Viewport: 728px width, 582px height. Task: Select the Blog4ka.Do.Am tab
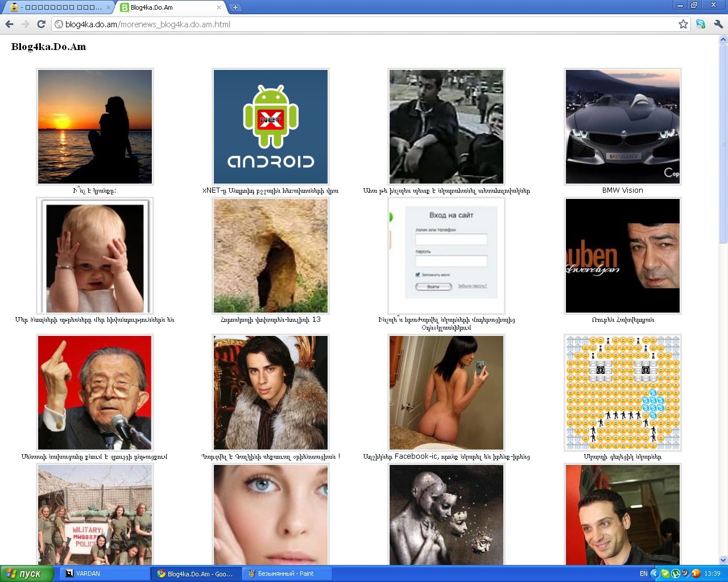[171, 7]
